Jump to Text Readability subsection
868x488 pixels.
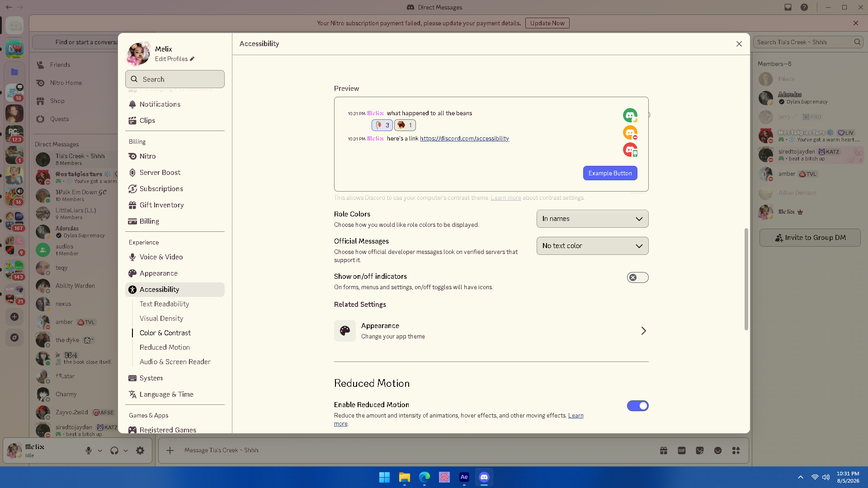tap(164, 304)
